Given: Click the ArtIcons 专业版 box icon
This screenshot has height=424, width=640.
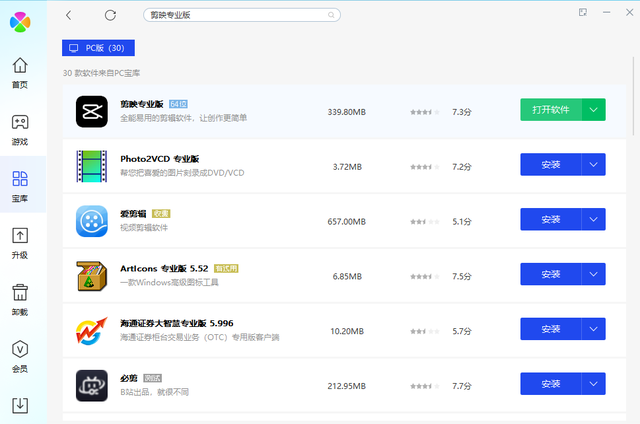Looking at the screenshot, I should [92, 276].
